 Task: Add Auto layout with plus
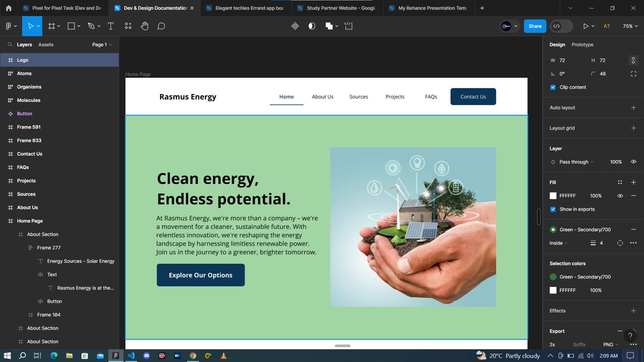(x=633, y=107)
